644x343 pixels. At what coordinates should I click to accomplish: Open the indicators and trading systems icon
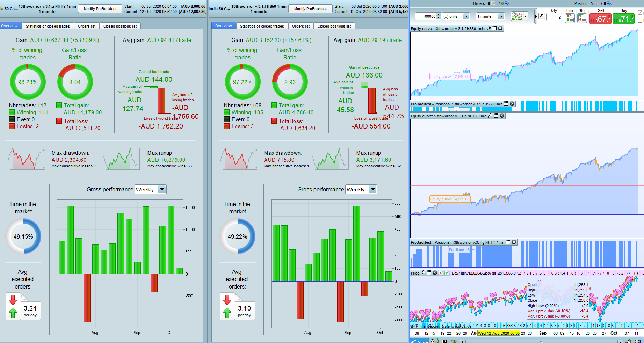(517, 16)
